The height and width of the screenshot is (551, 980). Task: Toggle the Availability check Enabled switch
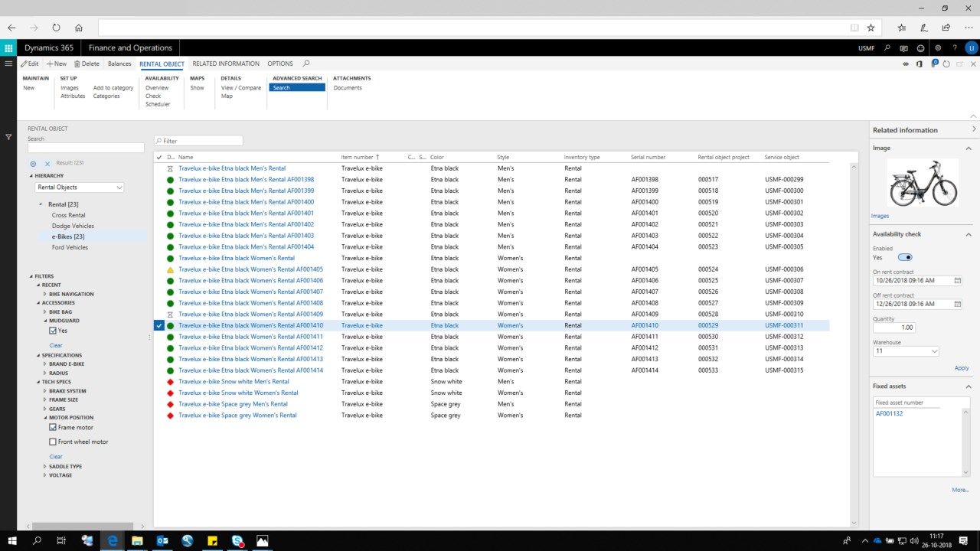click(905, 258)
